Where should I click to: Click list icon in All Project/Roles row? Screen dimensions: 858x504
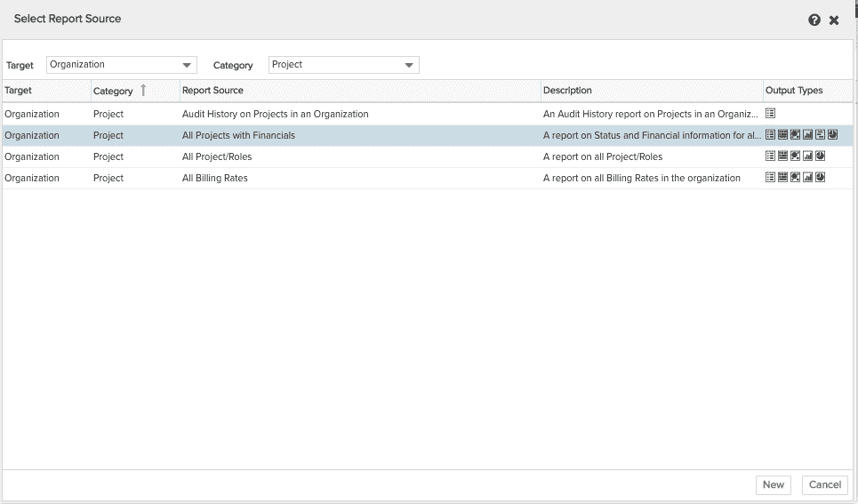(x=770, y=156)
